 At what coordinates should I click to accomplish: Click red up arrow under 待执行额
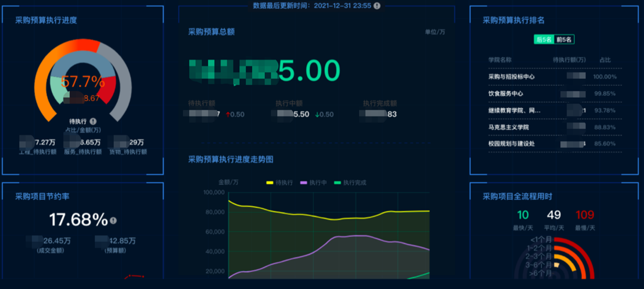228,115
